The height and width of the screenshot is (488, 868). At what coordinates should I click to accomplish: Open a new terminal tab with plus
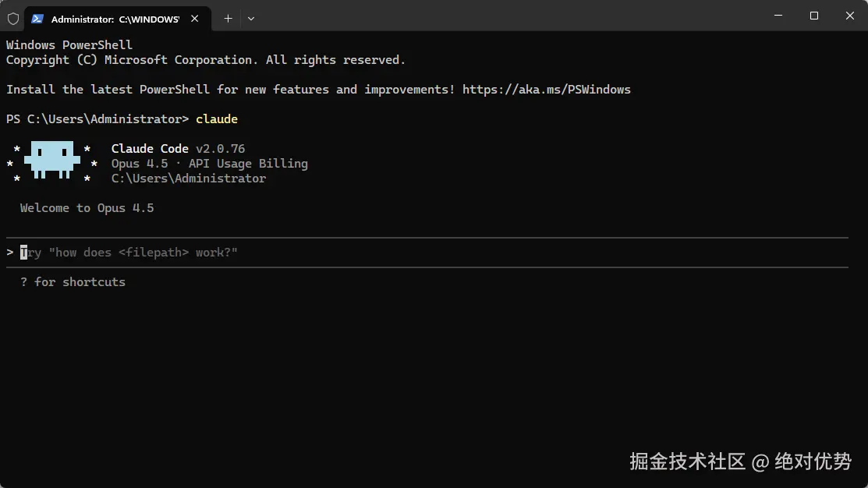pos(228,18)
